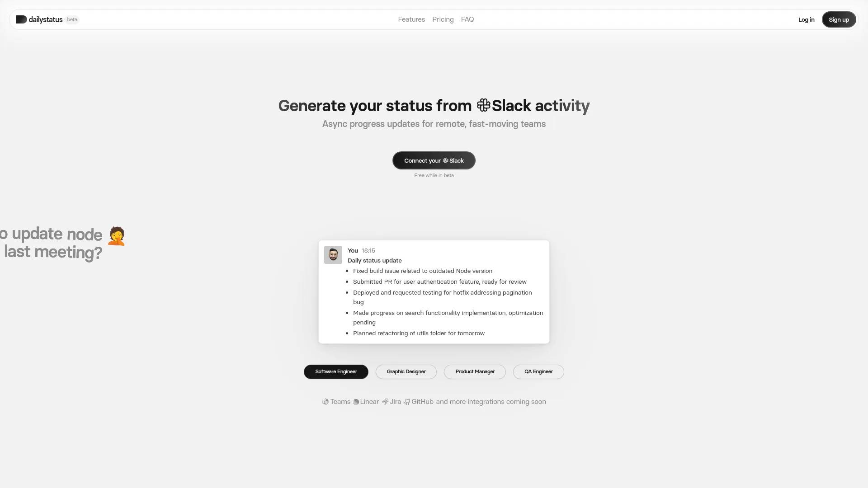Click the GitHub integration icon
868x488 pixels.
406,402
